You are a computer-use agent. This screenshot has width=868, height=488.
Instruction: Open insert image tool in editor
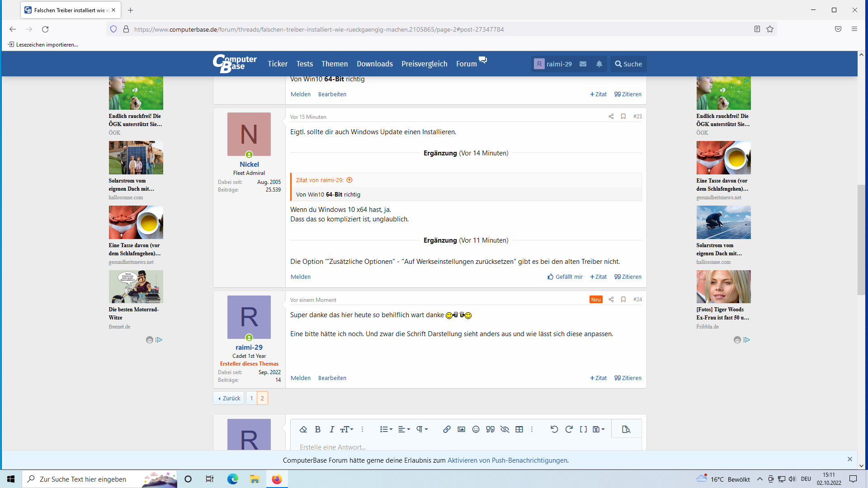tap(461, 429)
